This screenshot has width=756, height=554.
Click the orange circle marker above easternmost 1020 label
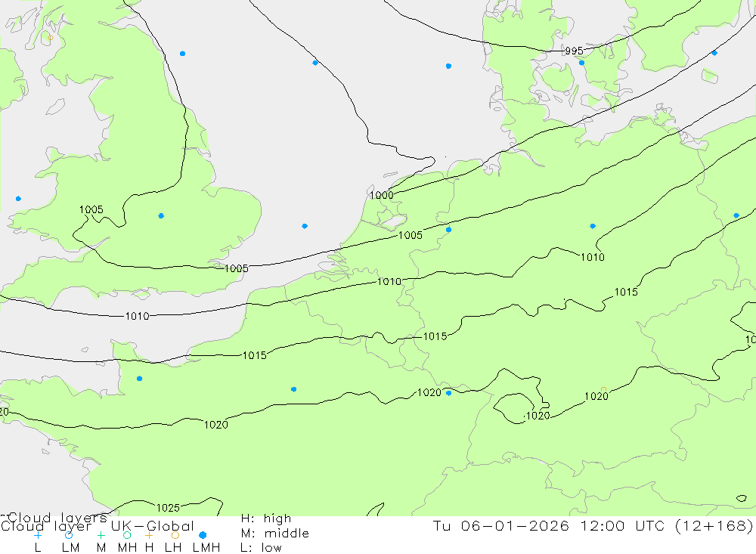(x=603, y=389)
